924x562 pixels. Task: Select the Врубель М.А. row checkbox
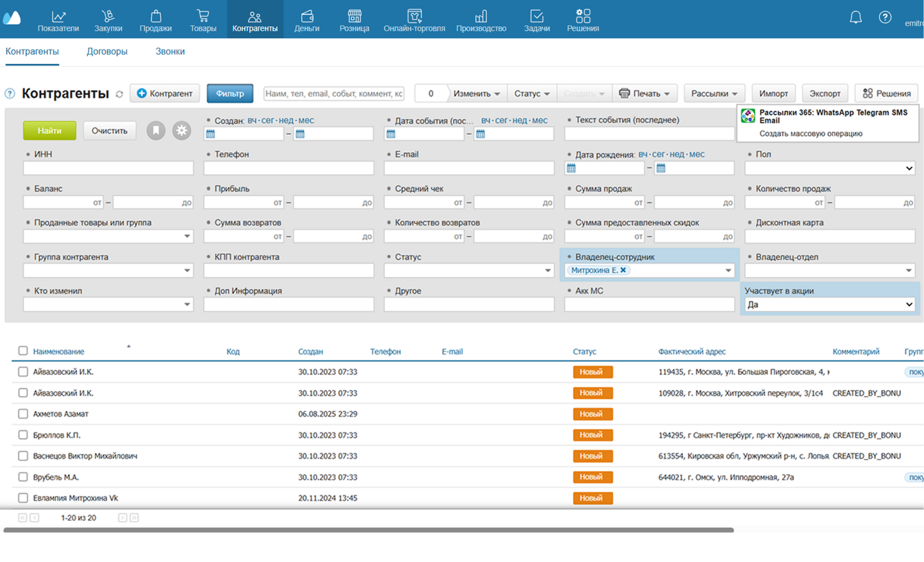[23, 477]
